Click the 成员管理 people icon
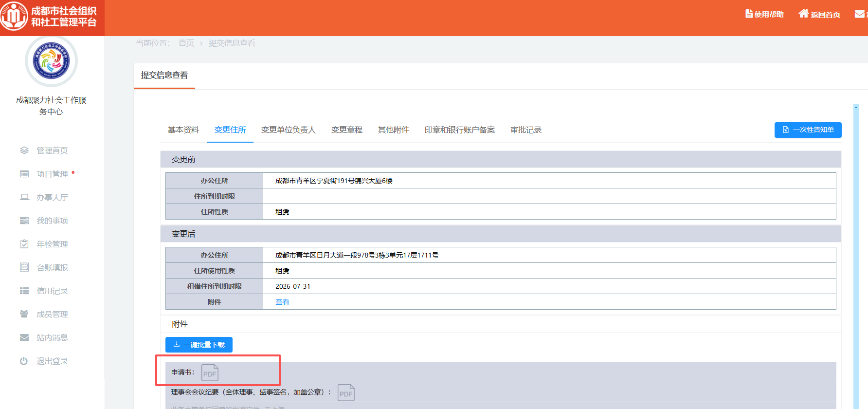The width and height of the screenshot is (868, 409). [x=24, y=314]
